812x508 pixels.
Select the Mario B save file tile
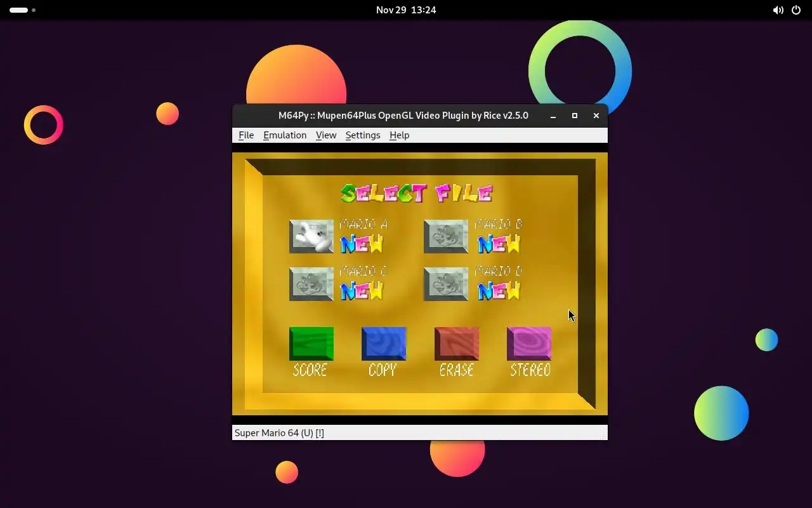click(446, 236)
